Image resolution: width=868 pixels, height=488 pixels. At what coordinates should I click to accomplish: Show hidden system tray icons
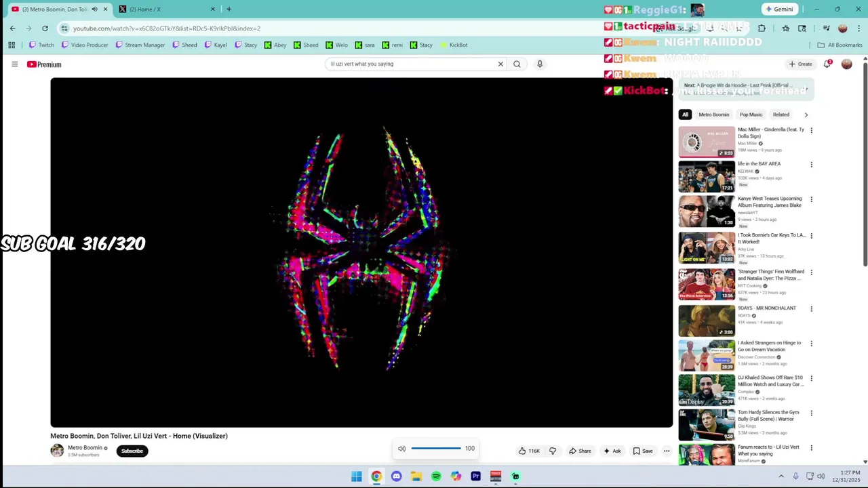click(781, 476)
